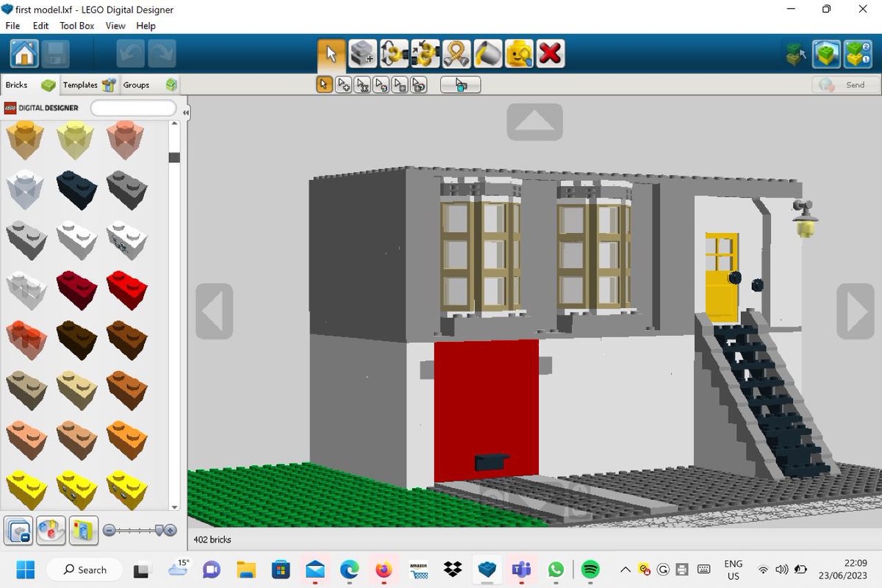Click the invert selection button
Viewport: 882px width, 588px height.
click(x=460, y=85)
